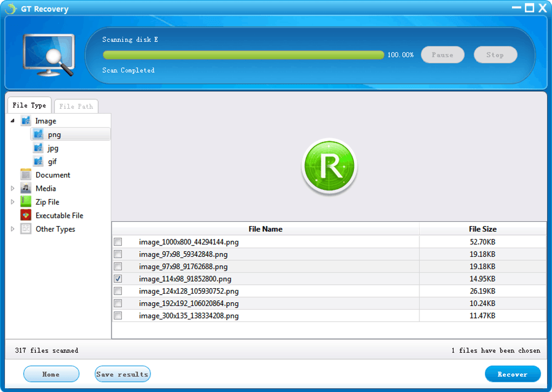This screenshot has width=552, height=392.
Task: Open the Document category icon
Action: coord(25,175)
